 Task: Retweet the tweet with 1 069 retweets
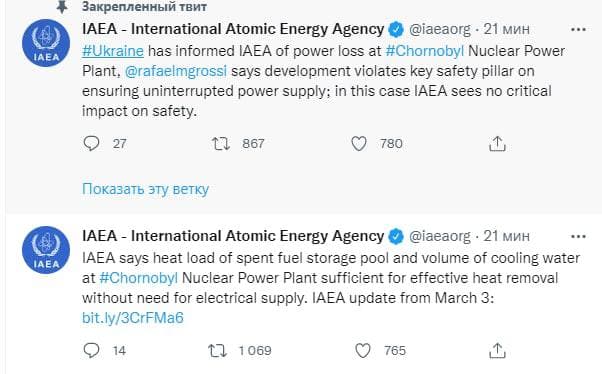click(217, 351)
